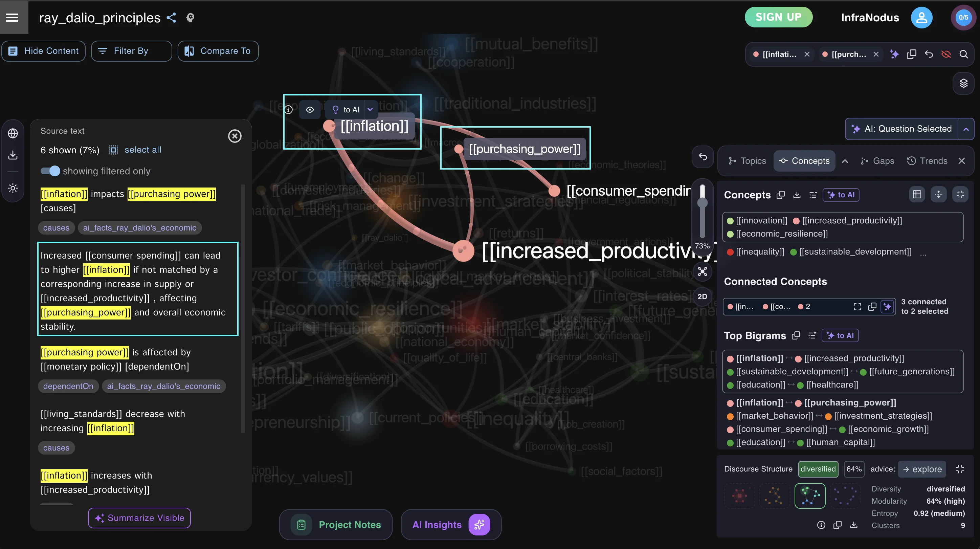Click the fit graph network icon
Image resolution: width=980 pixels, height=549 pixels.
(x=702, y=271)
